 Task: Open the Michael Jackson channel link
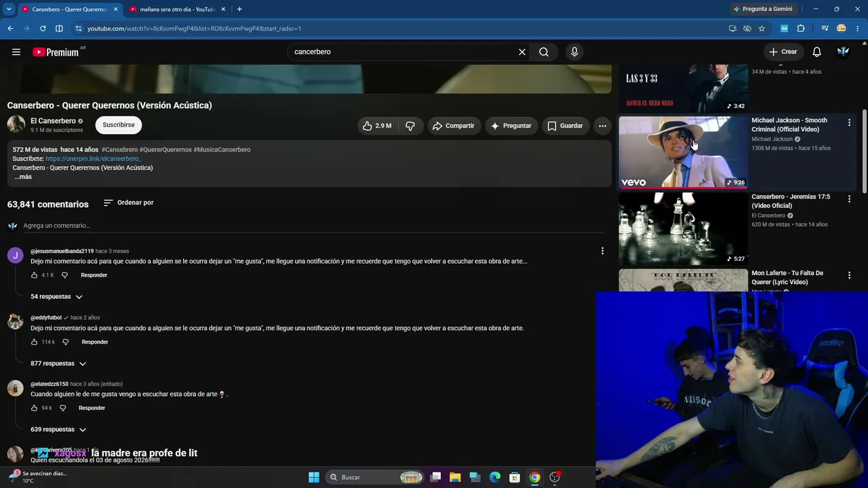[x=772, y=139]
